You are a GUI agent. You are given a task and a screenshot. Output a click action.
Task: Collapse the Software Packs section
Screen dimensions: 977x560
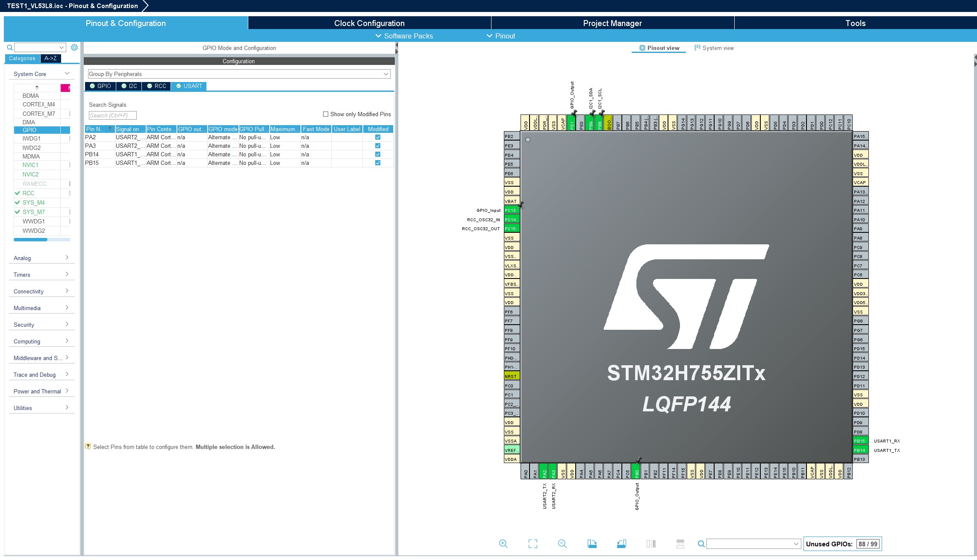click(x=404, y=36)
